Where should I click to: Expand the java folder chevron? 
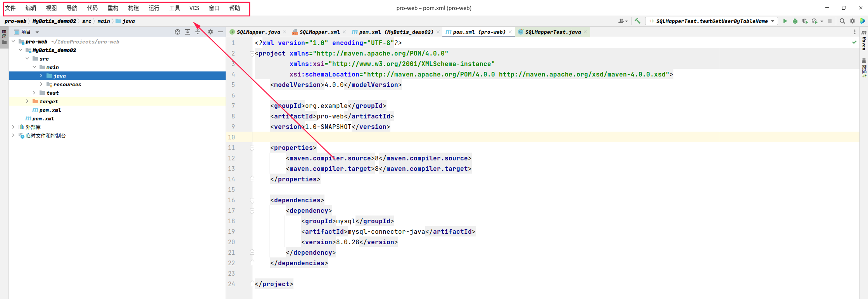point(41,76)
